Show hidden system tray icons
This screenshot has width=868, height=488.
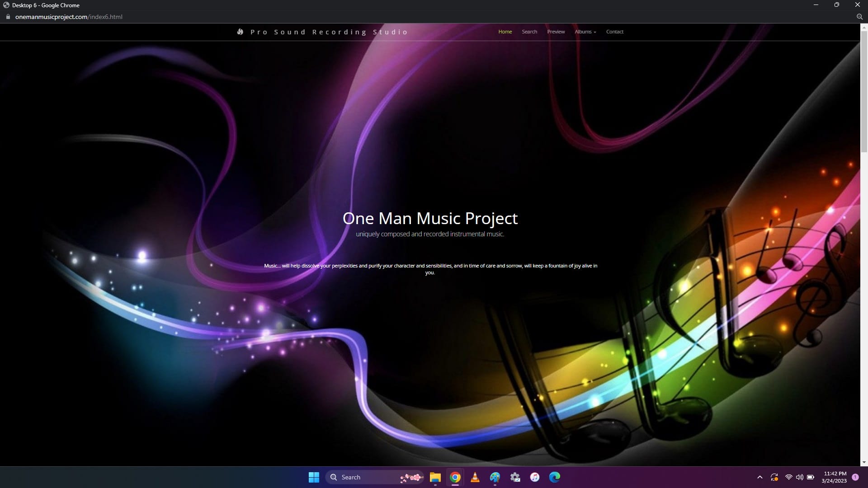[759, 477]
